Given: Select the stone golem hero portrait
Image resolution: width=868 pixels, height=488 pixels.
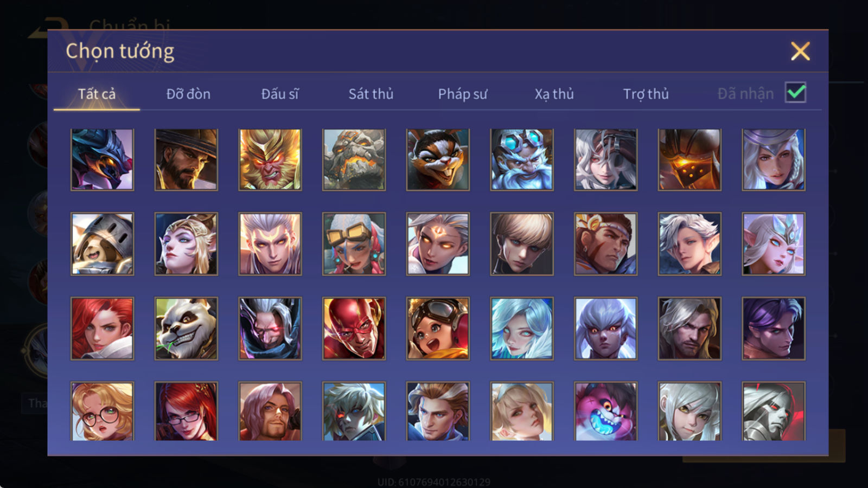Looking at the screenshot, I should (354, 160).
